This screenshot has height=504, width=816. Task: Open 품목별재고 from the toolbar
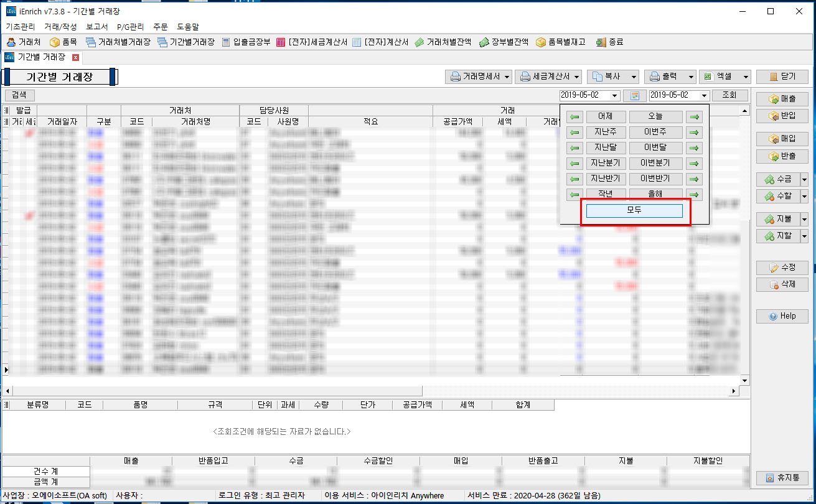click(560, 42)
